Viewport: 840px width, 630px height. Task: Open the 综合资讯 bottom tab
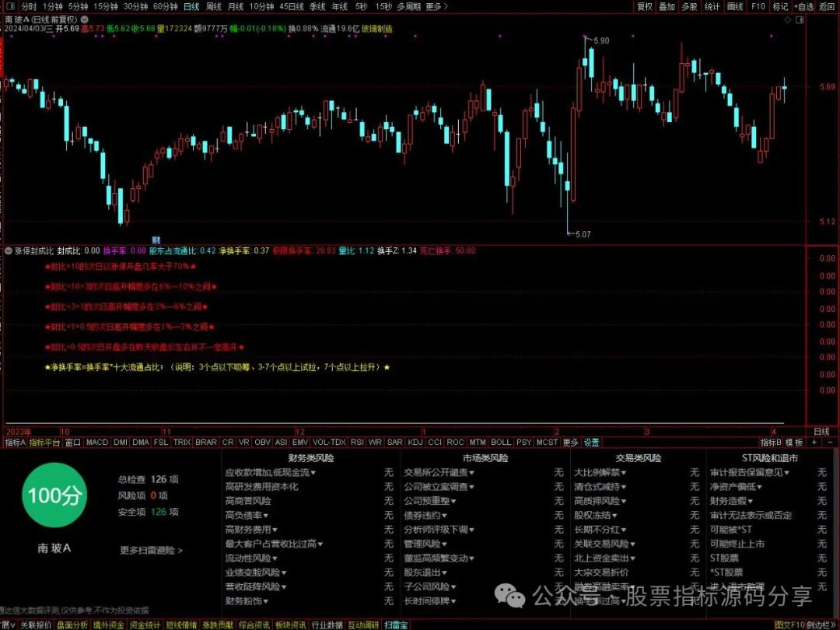pos(254,625)
